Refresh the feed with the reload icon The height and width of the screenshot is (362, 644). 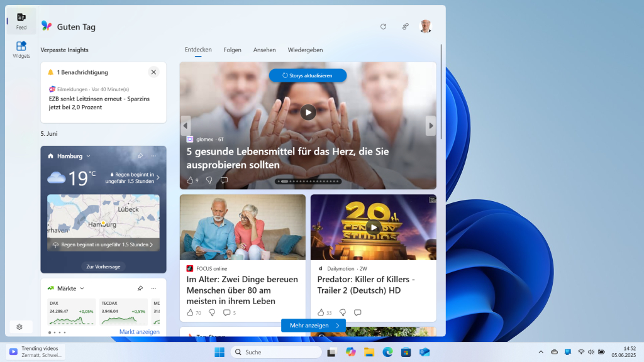pos(383,26)
